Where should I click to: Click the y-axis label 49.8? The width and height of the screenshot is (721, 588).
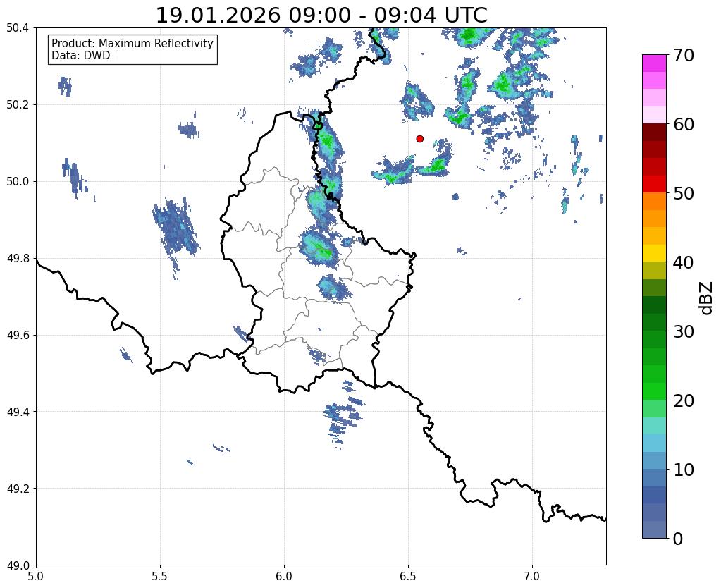coord(18,259)
